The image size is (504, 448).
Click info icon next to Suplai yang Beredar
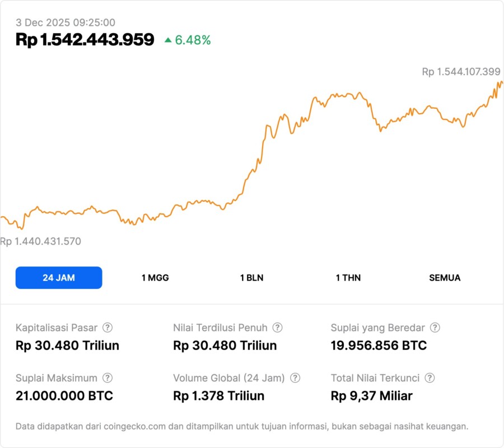click(x=435, y=328)
